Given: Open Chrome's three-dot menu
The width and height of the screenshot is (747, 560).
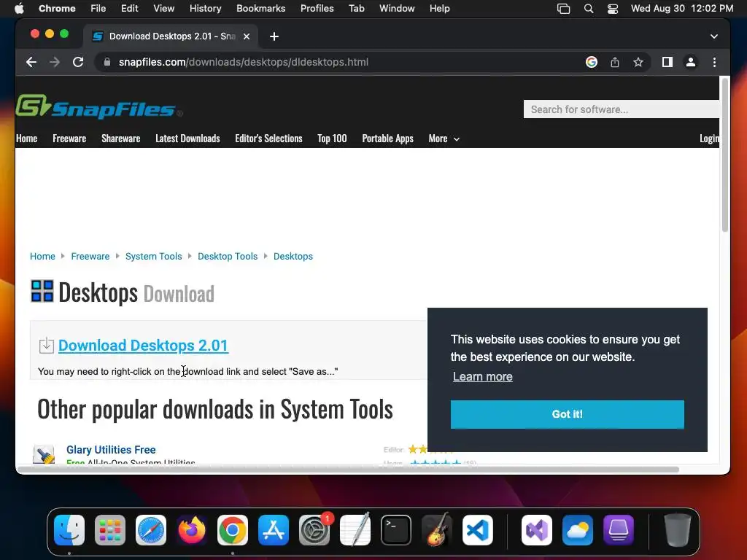Looking at the screenshot, I should click(x=714, y=62).
